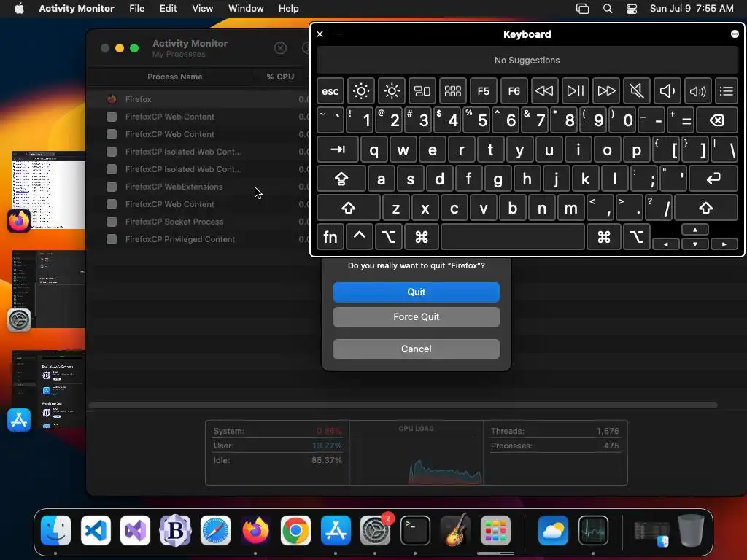Confirm with the blue Quit button

(416, 292)
